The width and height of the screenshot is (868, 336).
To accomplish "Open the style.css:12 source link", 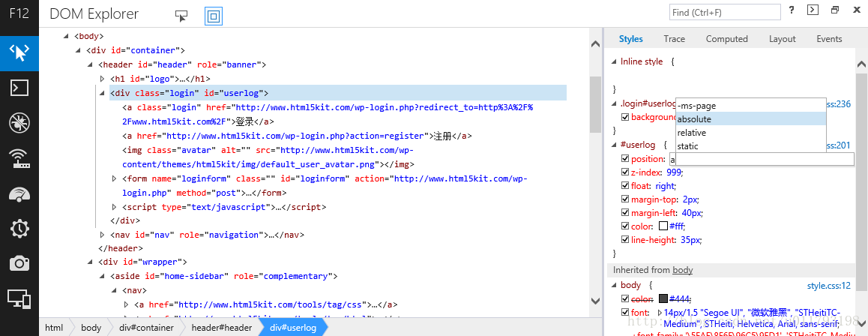I will 829,286.
